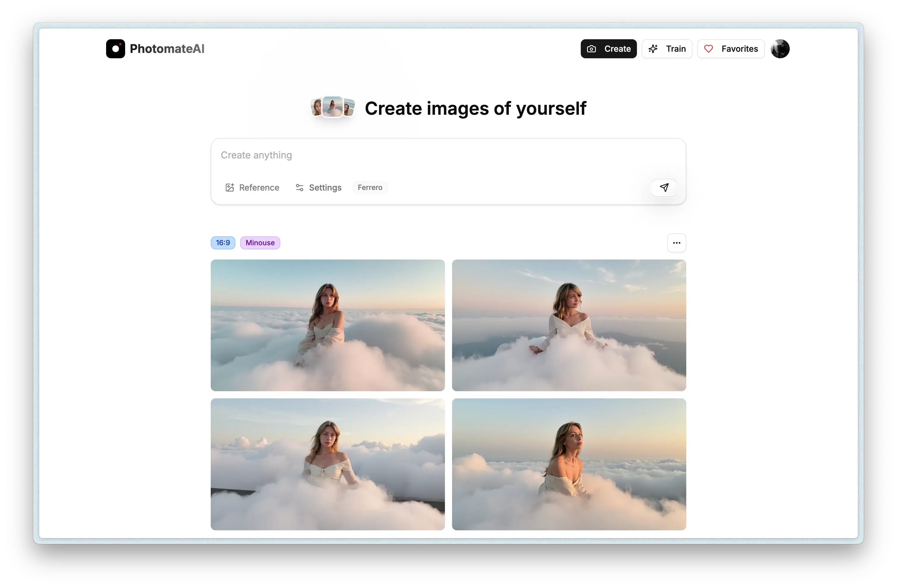The width and height of the screenshot is (897, 588).
Task: Click the 16:9 aspect ratio badge
Action: coord(223,242)
